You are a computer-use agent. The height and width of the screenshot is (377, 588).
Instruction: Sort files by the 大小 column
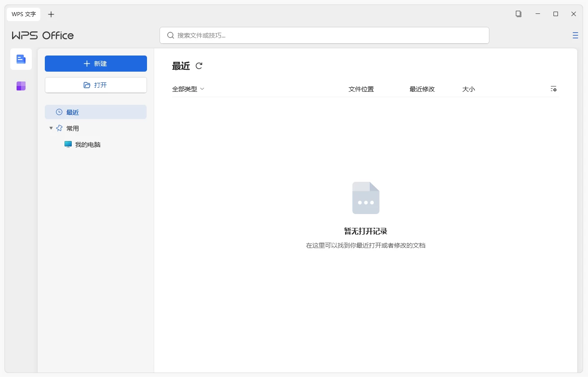(x=469, y=89)
